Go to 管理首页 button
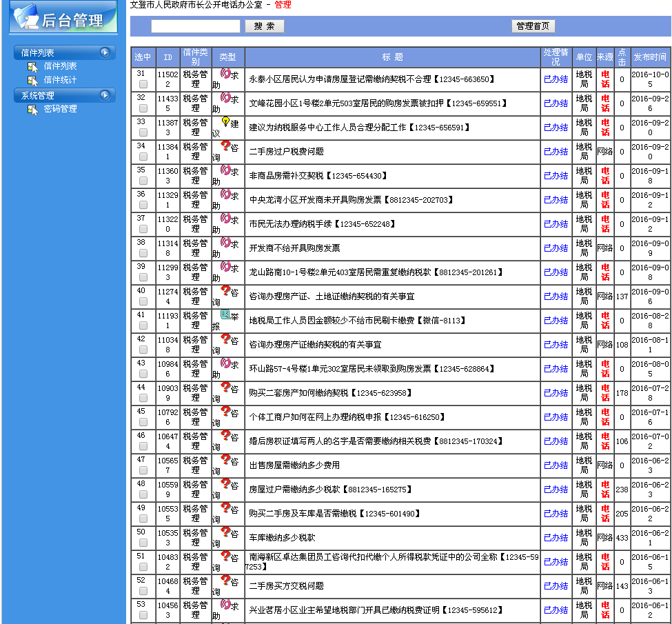The width and height of the screenshot is (672, 624). [533, 26]
